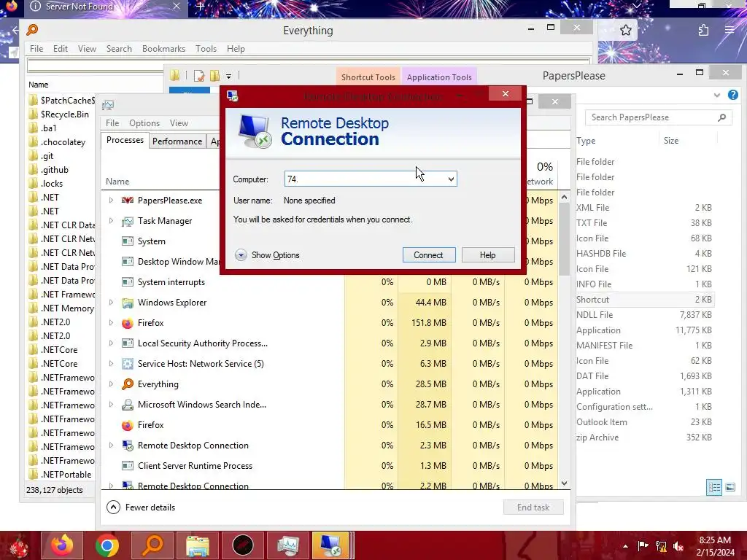Switch to Performance tab in Task Manager
Screen dimensions: 747x560
click(x=177, y=141)
